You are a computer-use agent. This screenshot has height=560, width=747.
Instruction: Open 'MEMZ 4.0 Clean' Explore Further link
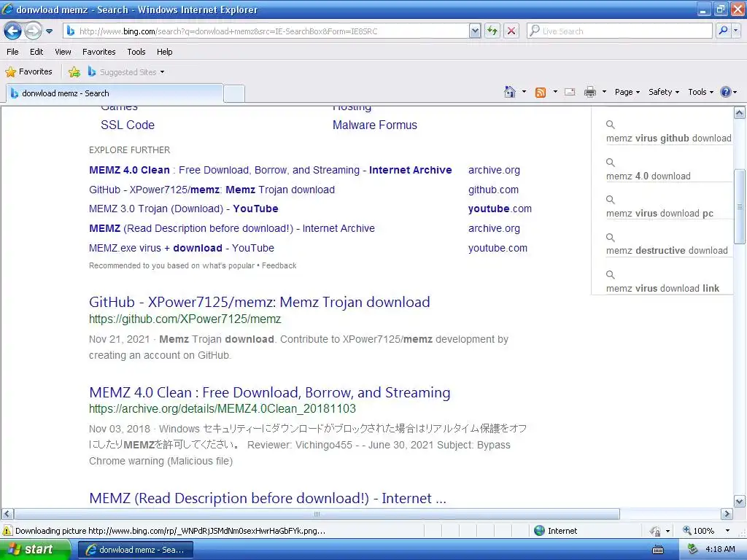pyautogui.click(x=270, y=170)
